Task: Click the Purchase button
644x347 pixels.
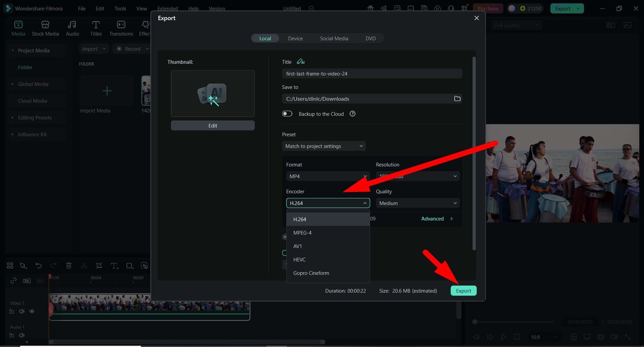Action: (488, 8)
